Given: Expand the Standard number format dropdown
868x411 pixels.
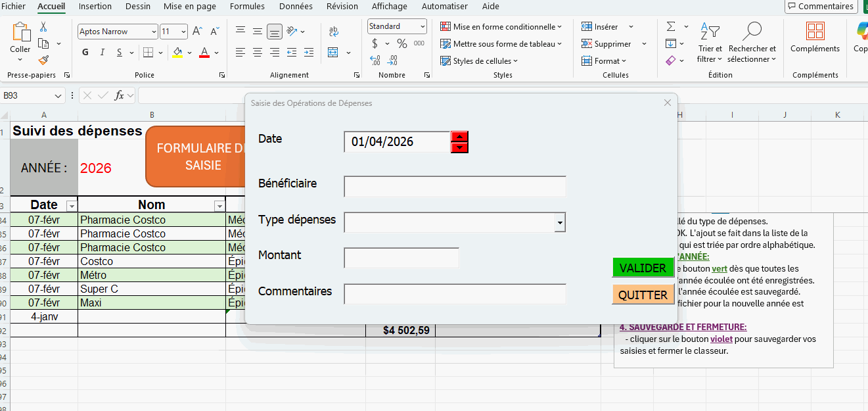Looking at the screenshot, I should coord(421,26).
